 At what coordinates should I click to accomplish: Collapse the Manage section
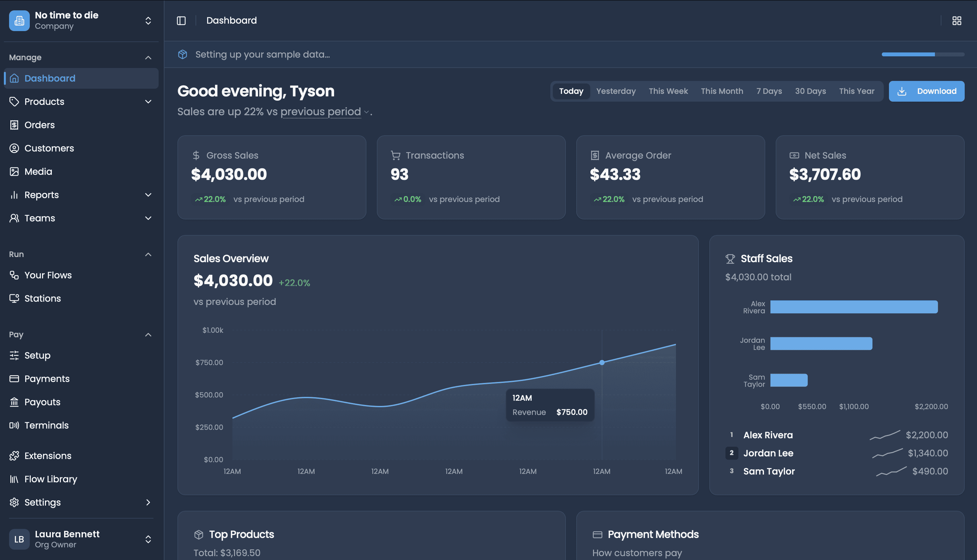148,58
